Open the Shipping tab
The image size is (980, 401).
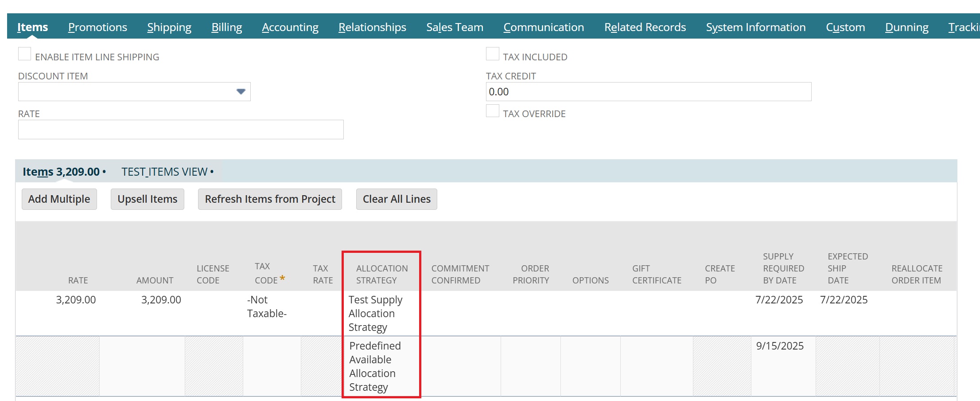pos(169,27)
